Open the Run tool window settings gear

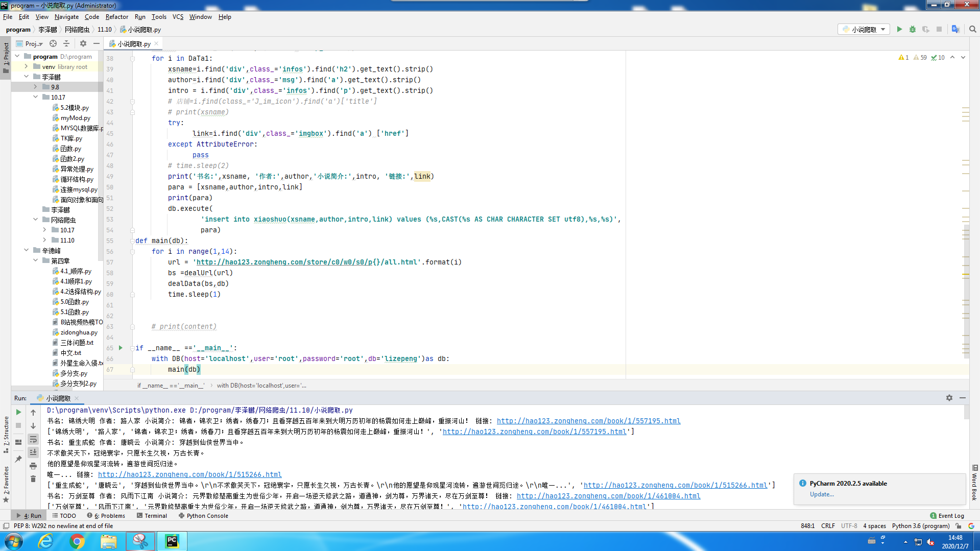(949, 398)
